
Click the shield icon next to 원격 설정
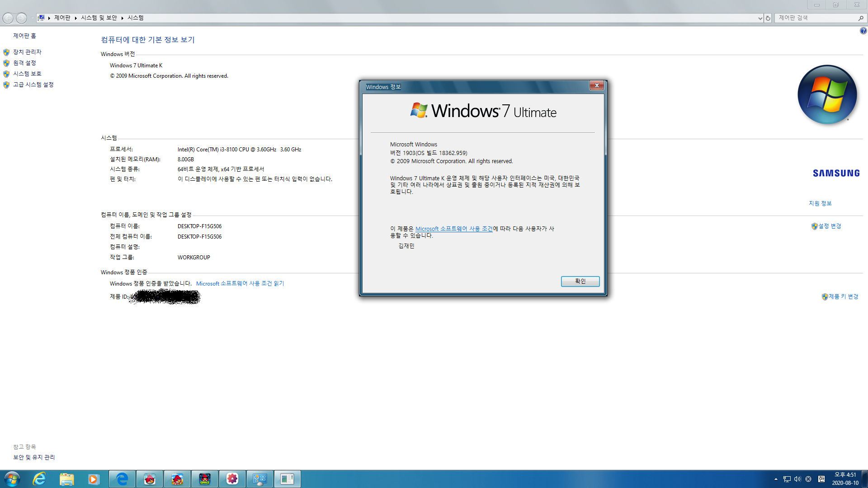click(x=6, y=63)
